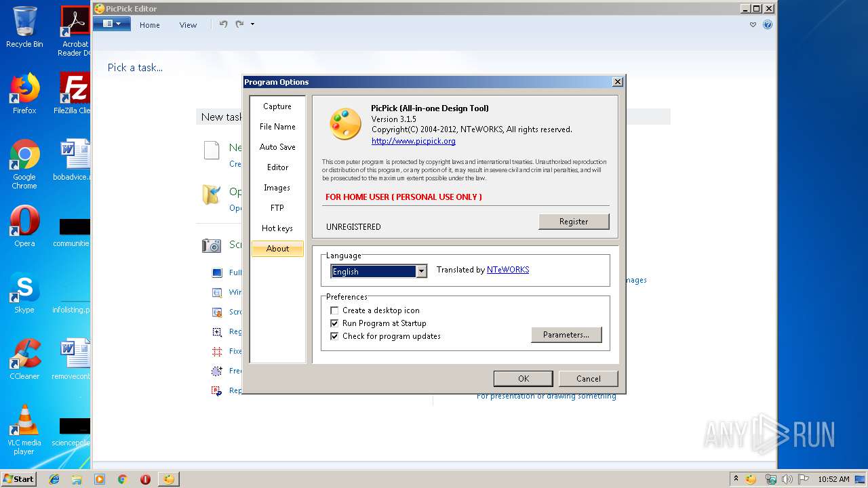Click the 10:52 AM system clock
The width and height of the screenshot is (868, 488).
833,479
